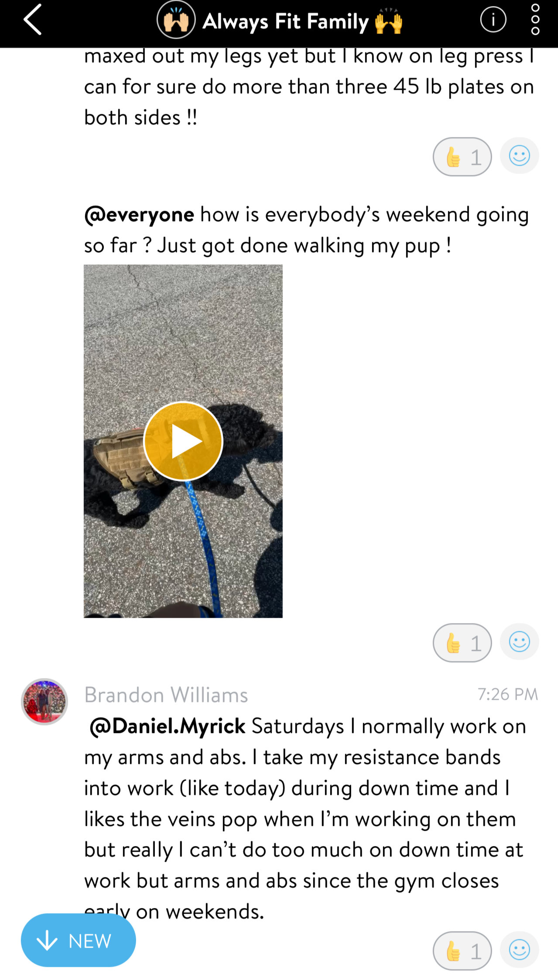558x980 pixels.
Task: Open group info via the i icon
Action: (x=493, y=20)
